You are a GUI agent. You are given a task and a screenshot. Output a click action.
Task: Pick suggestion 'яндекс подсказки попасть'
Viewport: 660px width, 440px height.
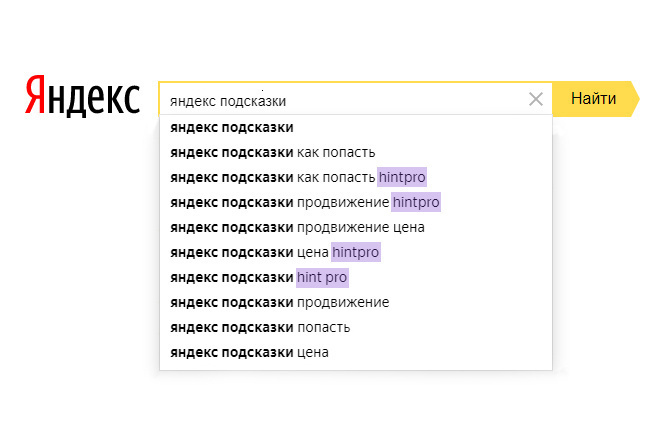(x=356, y=327)
